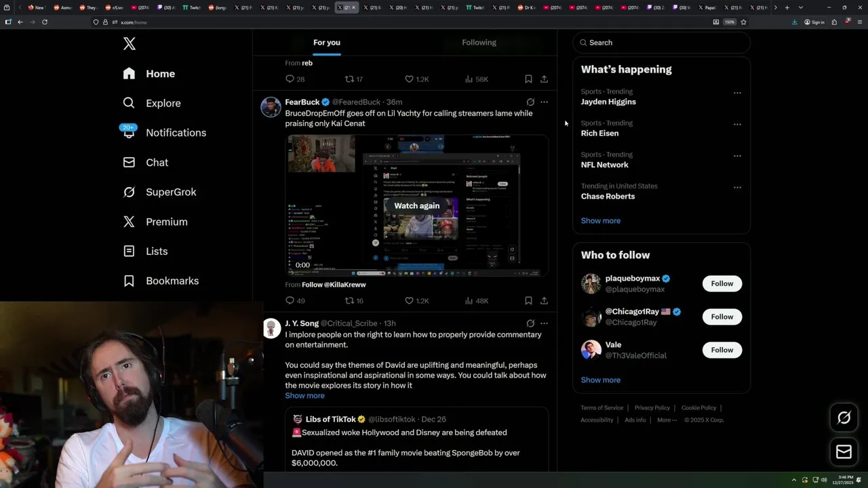This screenshot has height=488, width=868.
Task: Open the X logo home icon
Action: point(129,44)
